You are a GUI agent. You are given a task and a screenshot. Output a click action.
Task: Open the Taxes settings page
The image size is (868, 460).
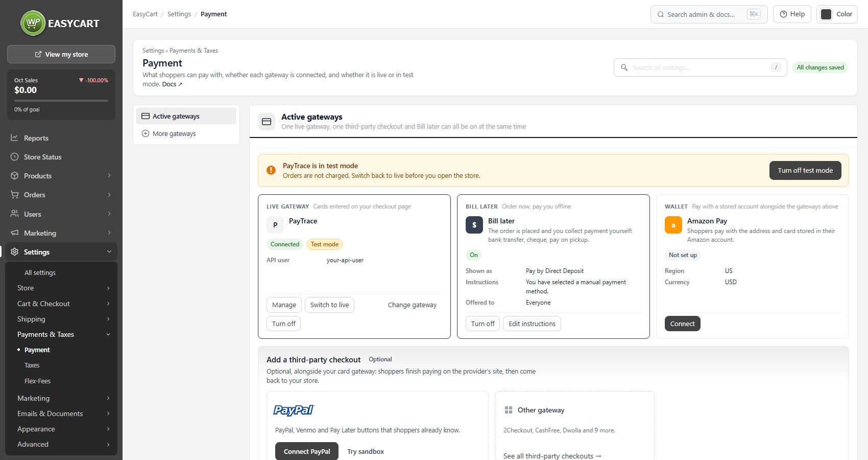[x=32, y=365]
